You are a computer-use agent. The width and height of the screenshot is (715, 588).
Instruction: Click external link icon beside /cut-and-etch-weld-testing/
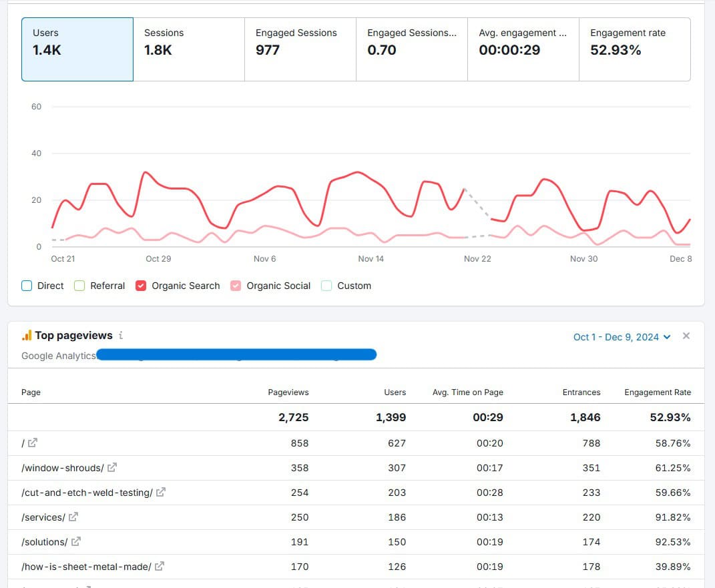click(161, 493)
